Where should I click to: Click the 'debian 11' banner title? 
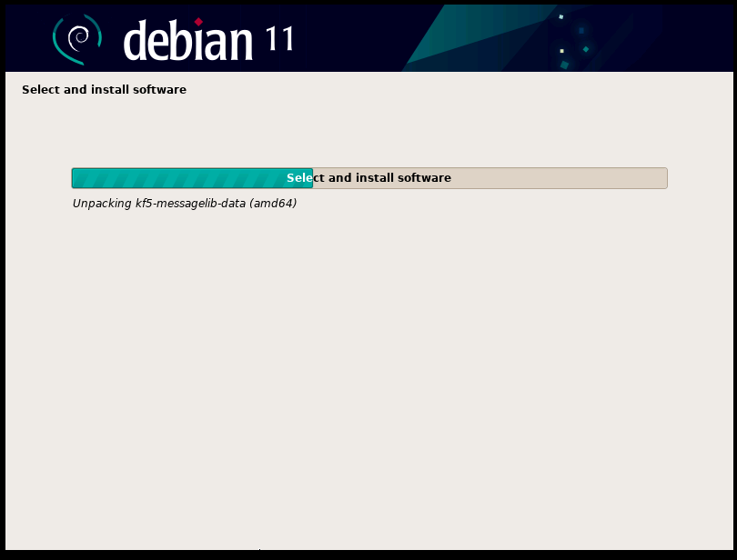208,39
